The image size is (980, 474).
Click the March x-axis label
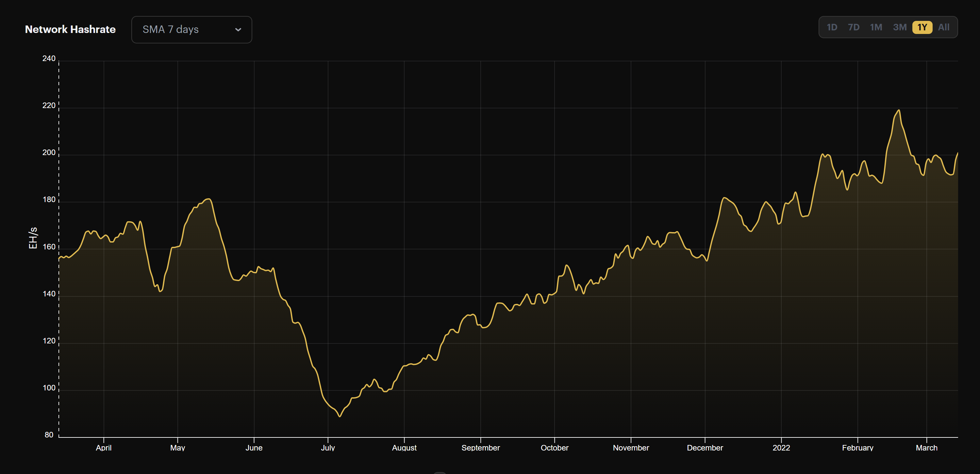pyautogui.click(x=926, y=448)
